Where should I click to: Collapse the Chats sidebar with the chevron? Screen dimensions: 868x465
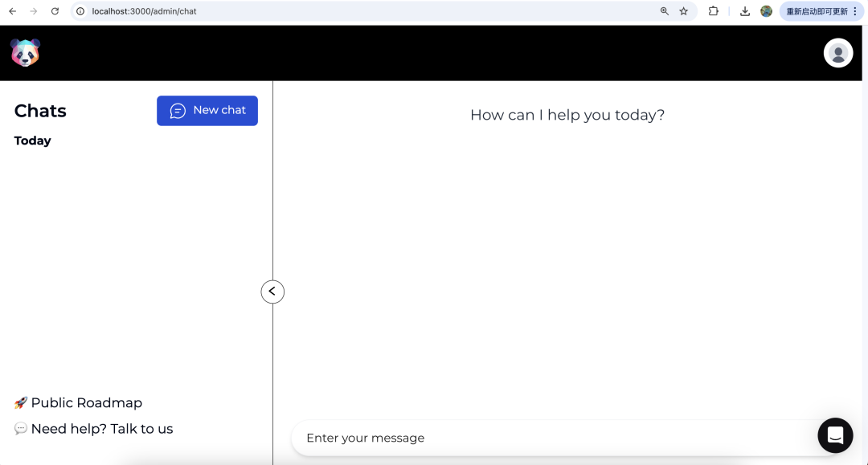[272, 292]
